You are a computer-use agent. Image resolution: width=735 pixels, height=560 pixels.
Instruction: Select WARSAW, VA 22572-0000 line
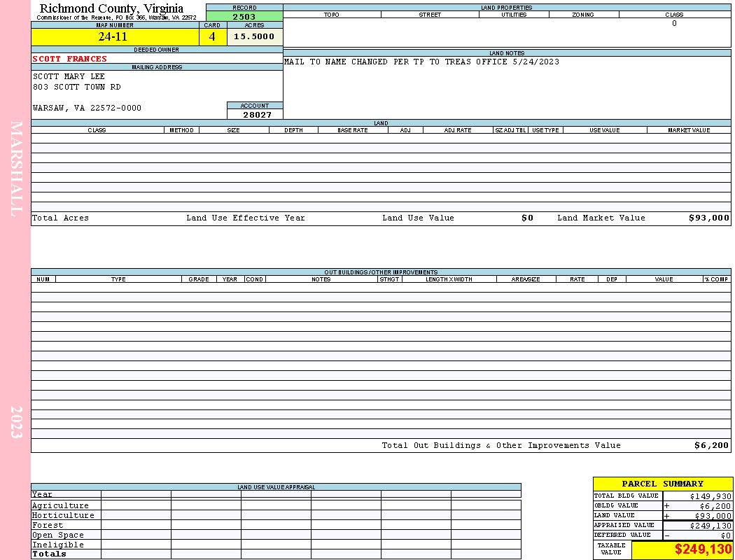[87, 108]
